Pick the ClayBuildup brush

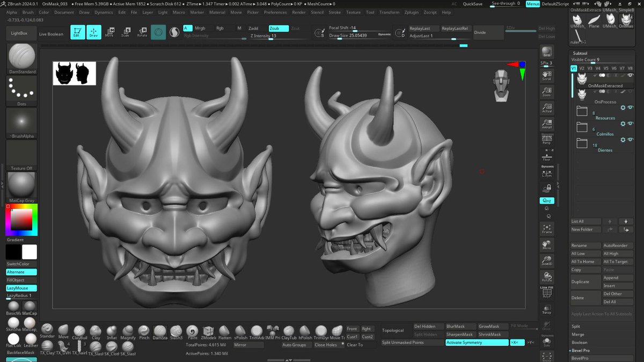click(79, 332)
